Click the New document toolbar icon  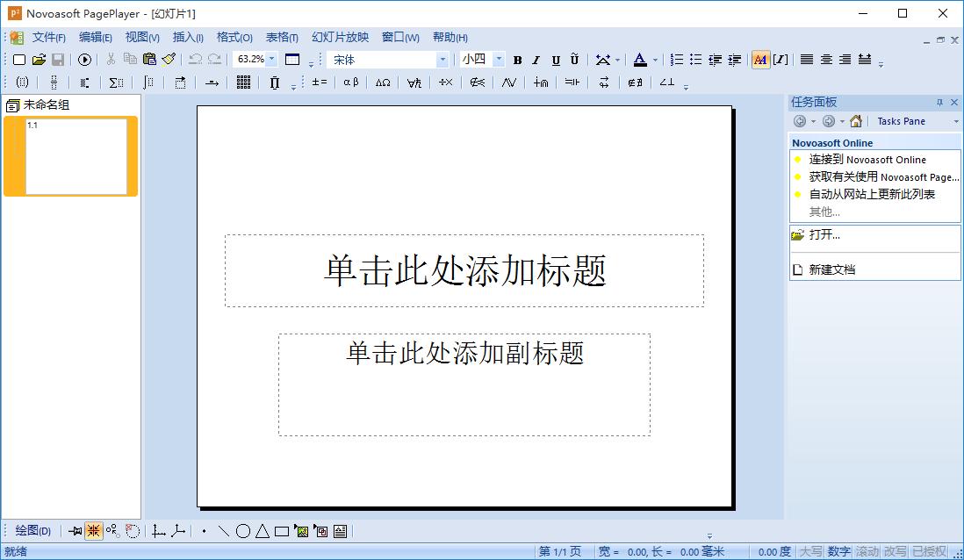click(x=19, y=60)
